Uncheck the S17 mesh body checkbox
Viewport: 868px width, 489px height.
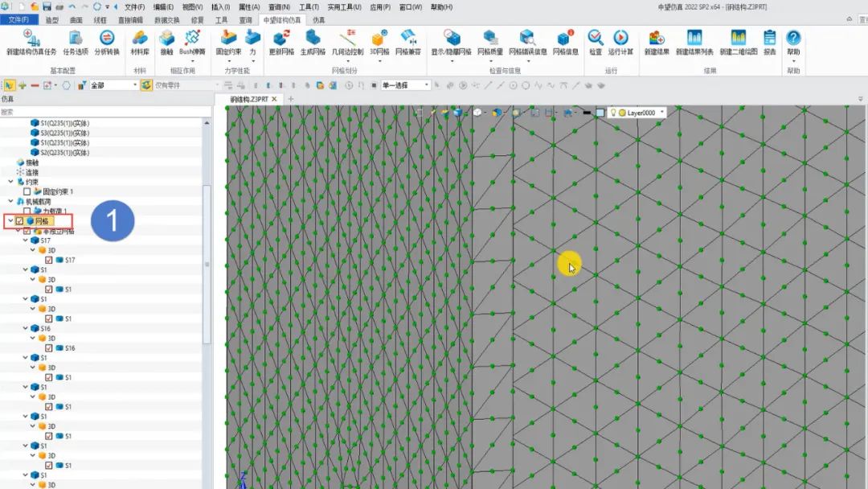coord(49,260)
